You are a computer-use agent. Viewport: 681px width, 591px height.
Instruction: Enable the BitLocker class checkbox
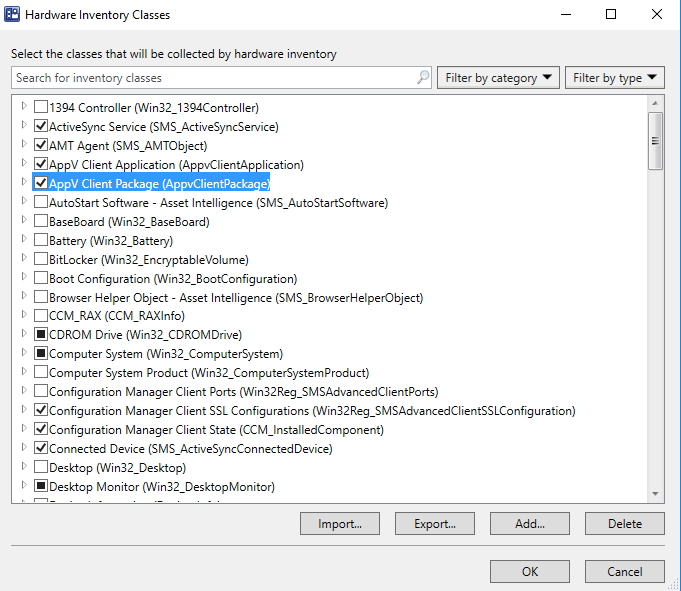click(x=41, y=258)
